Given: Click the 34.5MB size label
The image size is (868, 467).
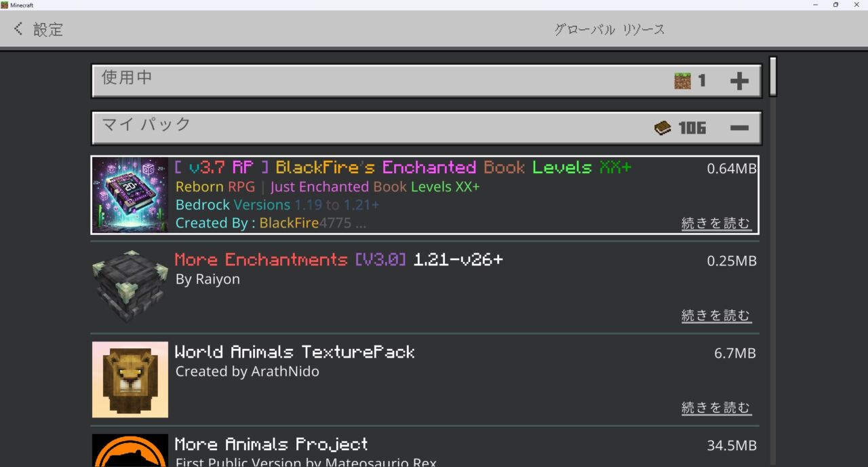Looking at the screenshot, I should point(732,445).
